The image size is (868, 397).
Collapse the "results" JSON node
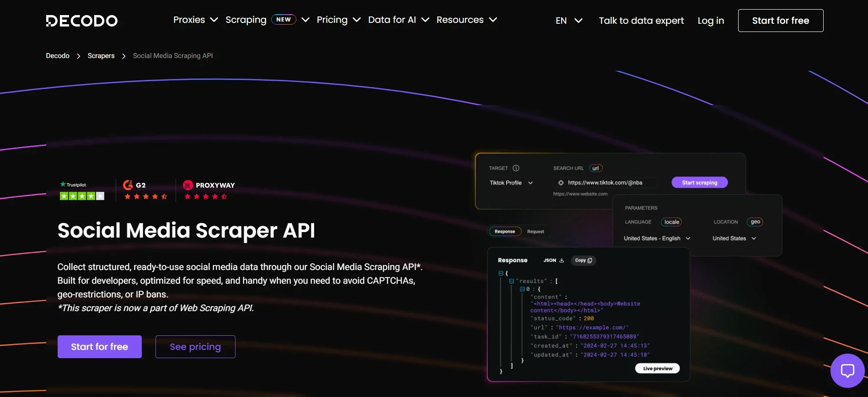512,281
